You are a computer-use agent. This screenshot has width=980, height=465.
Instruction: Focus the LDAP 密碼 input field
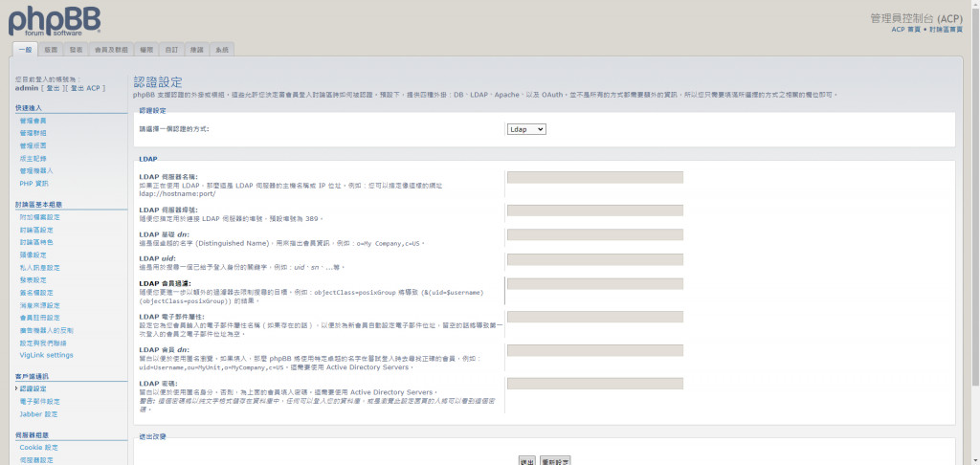coord(595,383)
